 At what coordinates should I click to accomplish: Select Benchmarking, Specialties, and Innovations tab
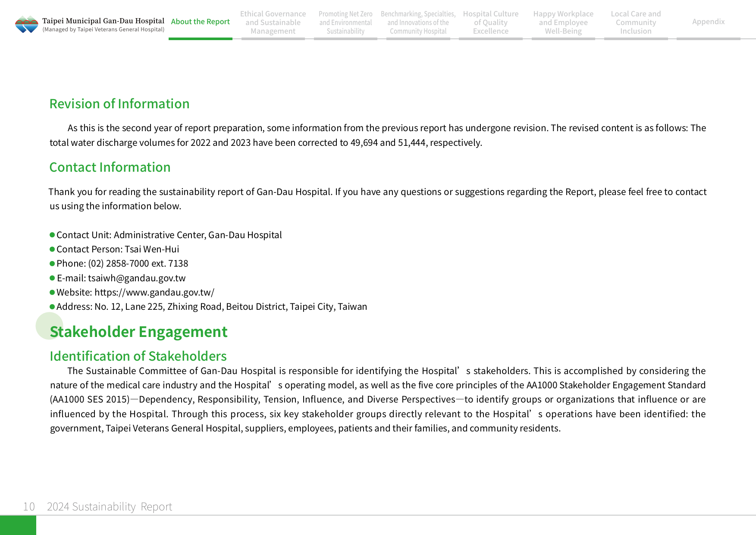pos(418,22)
